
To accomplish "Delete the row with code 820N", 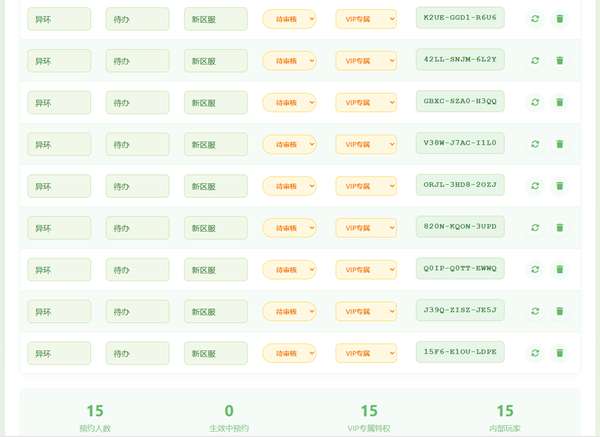I will [559, 227].
